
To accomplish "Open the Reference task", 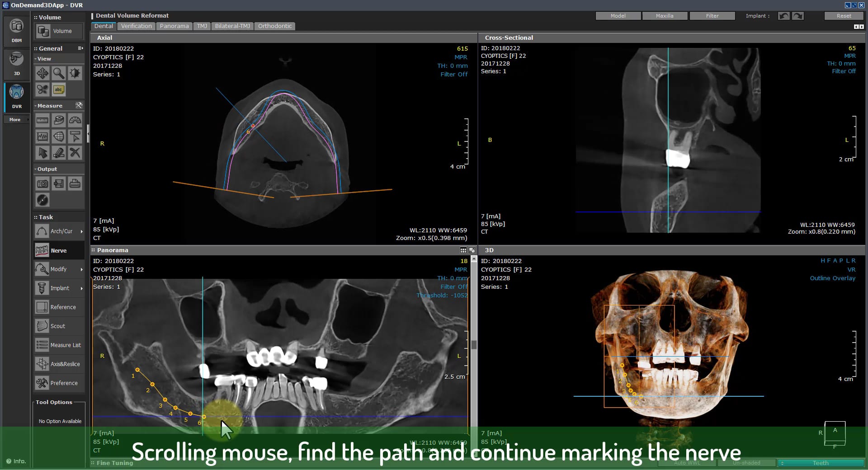I will pos(59,307).
